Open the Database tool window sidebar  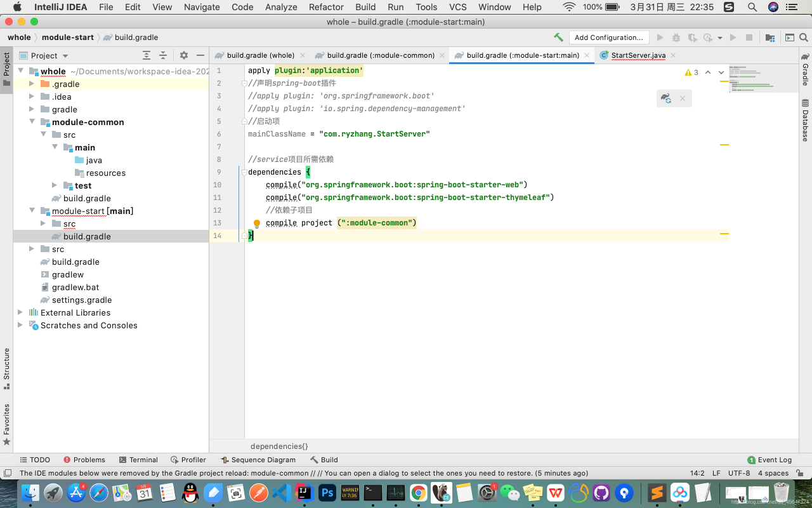805,121
